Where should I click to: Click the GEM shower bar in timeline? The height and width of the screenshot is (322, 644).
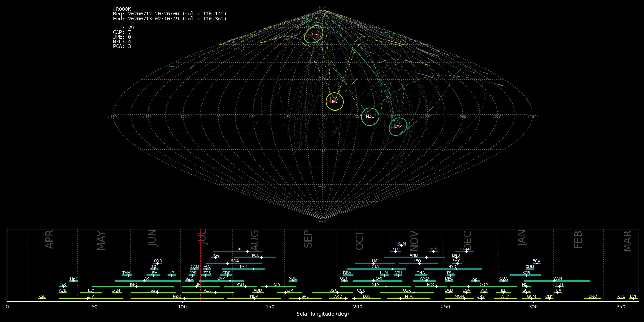(465, 252)
